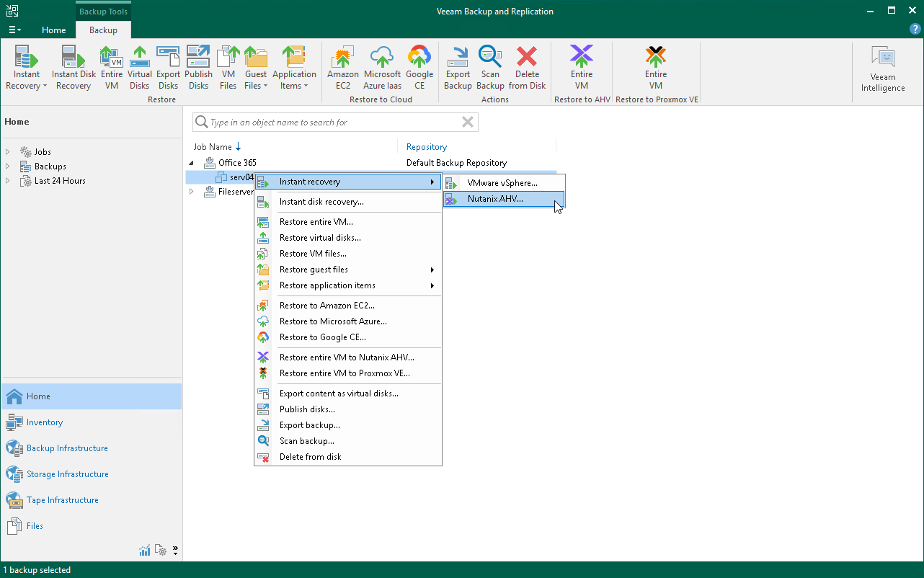Select the Google CE restore icon
The width and height of the screenshot is (924, 578).
tap(419, 66)
